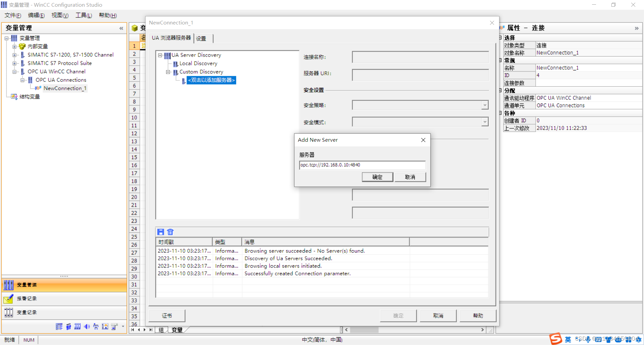Click the 服务器 address input field
Image resolution: width=644 pixels, height=345 pixels.
tap(362, 165)
